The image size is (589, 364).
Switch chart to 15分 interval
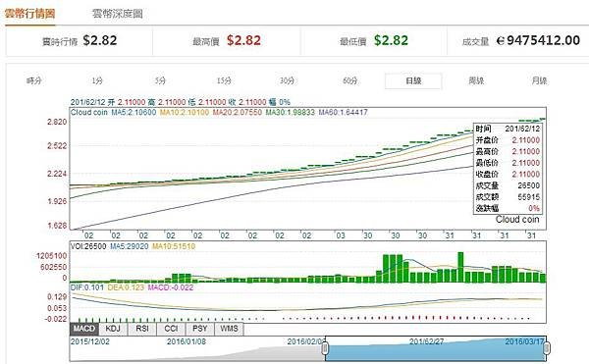point(224,80)
